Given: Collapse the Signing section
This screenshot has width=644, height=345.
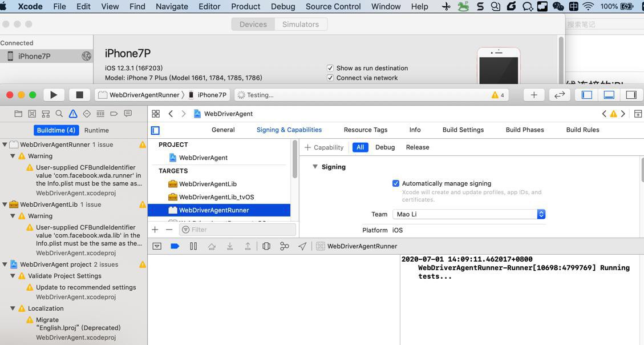Looking at the screenshot, I should point(315,167).
